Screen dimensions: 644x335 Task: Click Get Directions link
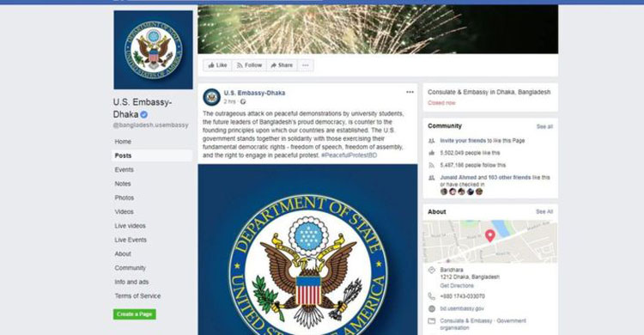point(457,286)
